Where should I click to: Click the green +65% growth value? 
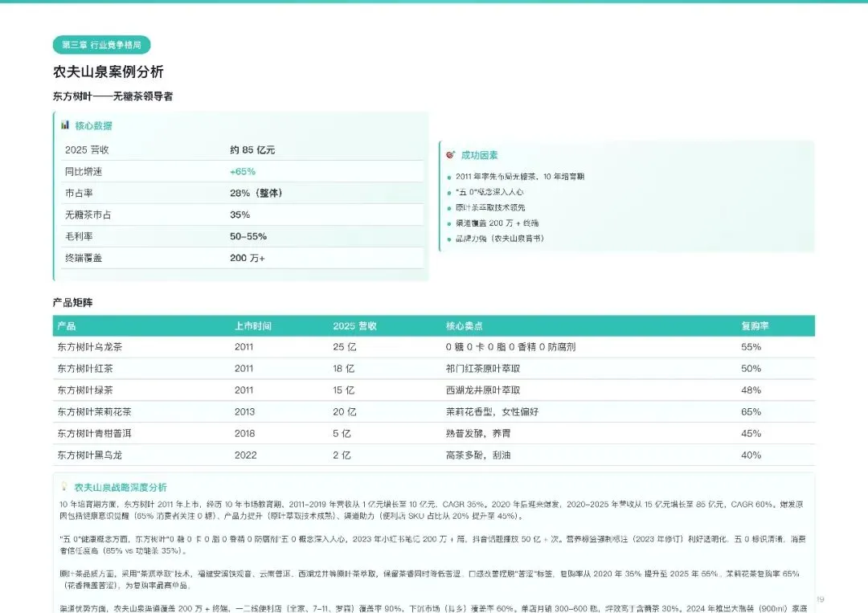[x=243, y=171]
